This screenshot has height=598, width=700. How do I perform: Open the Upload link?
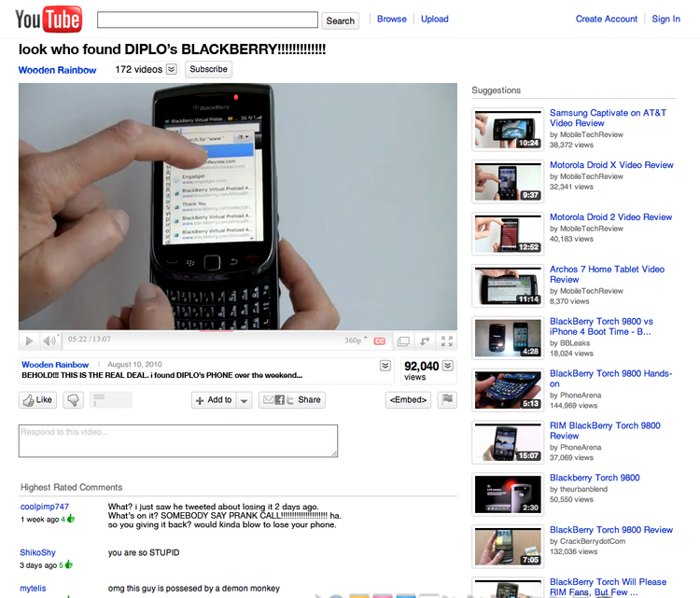click(x=434, y=19)
